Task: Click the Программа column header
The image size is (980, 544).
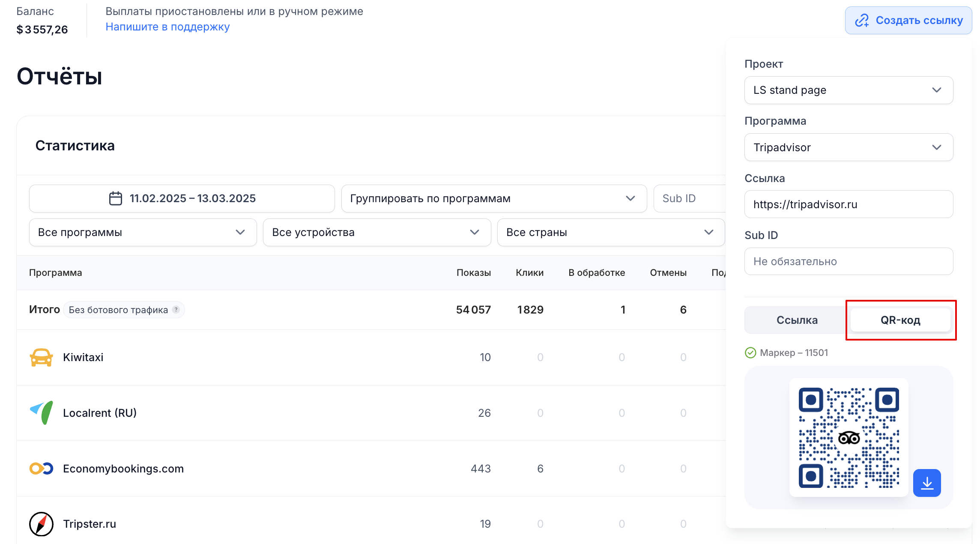Action: [x=55, y=272]
